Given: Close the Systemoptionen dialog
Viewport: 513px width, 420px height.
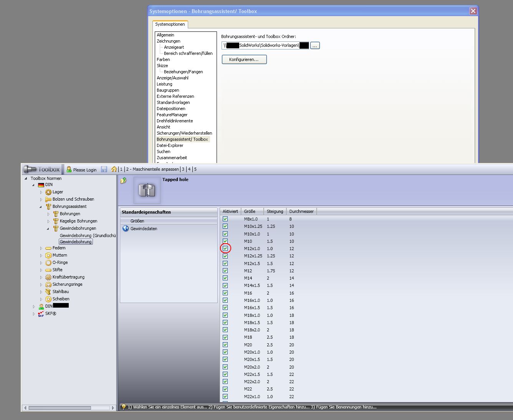Looking at the screenshot, I should pyautogui.click(x=473, y=11).
